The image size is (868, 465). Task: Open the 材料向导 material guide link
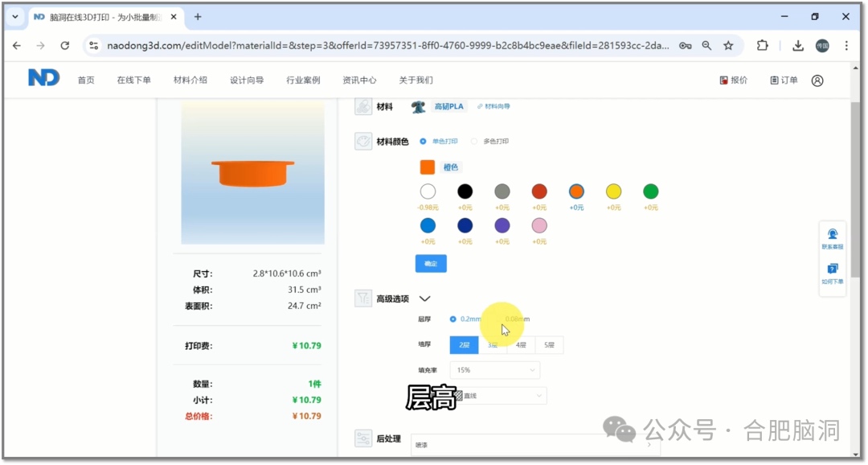(x=494, y=106)
